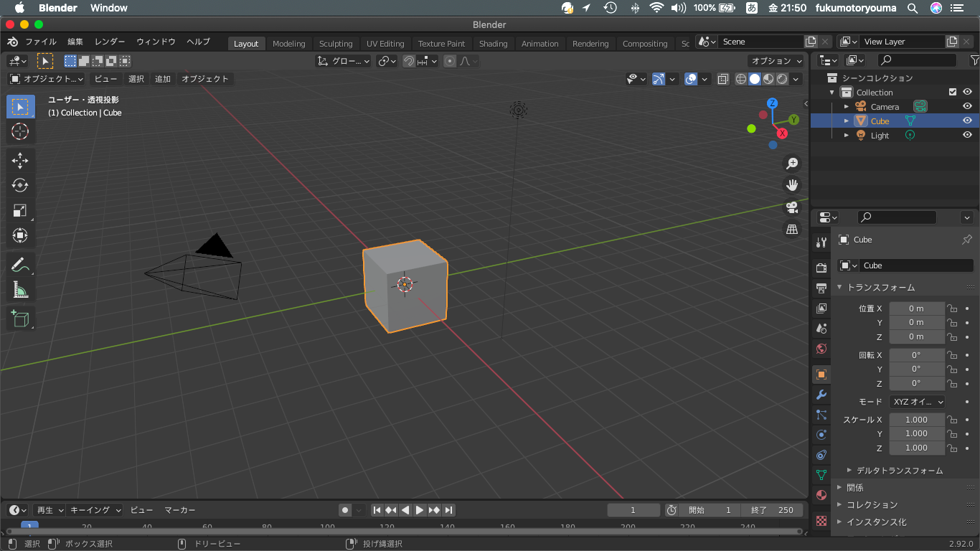Click the 位置 X value field
980x551 pixels.
click(x=916, y=309)
